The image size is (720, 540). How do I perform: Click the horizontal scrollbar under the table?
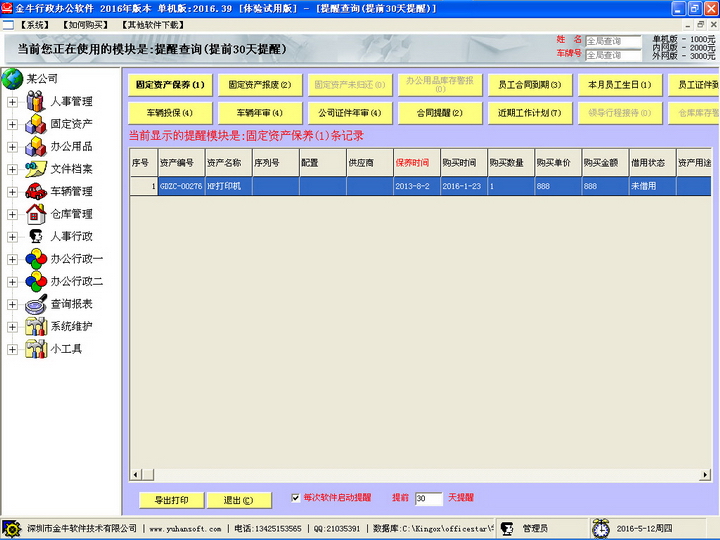[x=400, y=474]
